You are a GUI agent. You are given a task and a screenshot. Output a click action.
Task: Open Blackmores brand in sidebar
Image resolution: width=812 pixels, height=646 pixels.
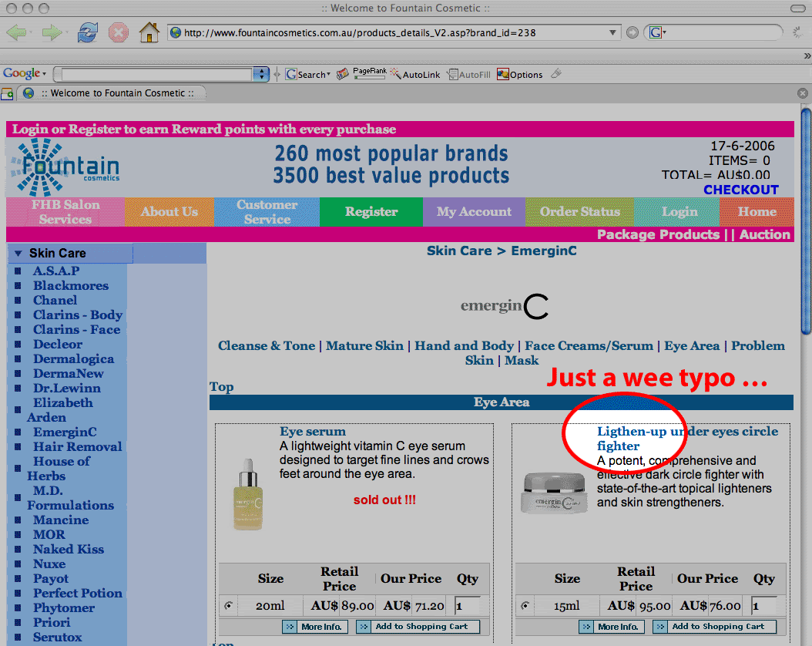[71, 285]
